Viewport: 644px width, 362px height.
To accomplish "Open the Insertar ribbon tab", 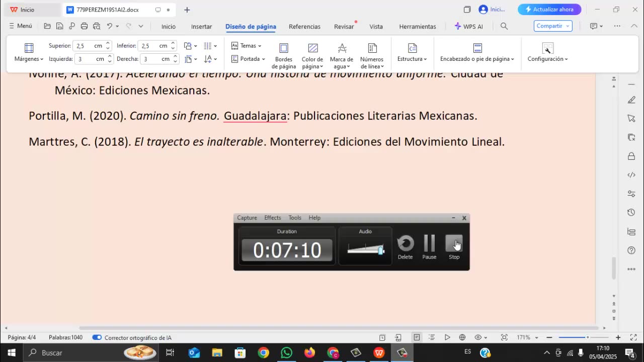I will [x=201, y=27].
